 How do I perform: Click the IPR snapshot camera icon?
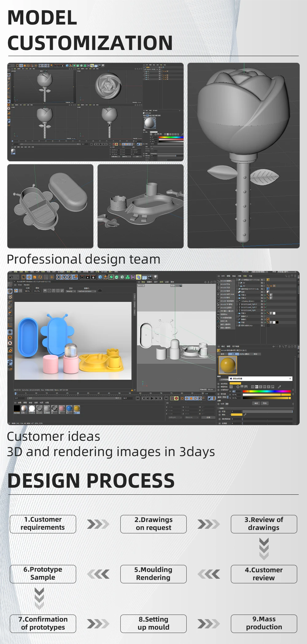[100, 291]
